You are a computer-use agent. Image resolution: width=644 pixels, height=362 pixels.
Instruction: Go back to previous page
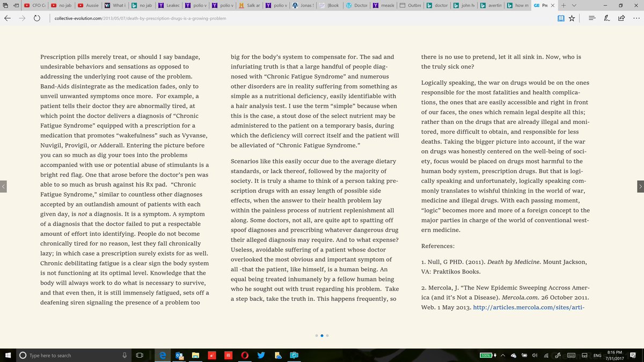click(x=8, y=18)
